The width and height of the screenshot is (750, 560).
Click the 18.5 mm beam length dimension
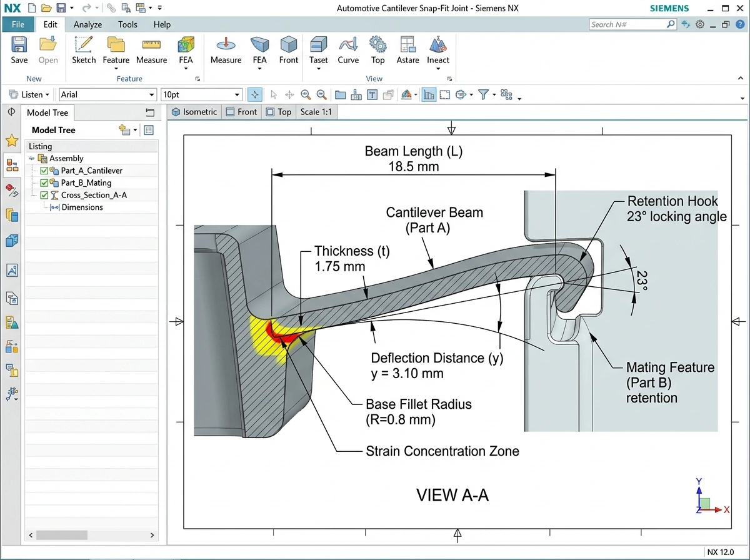414,166
